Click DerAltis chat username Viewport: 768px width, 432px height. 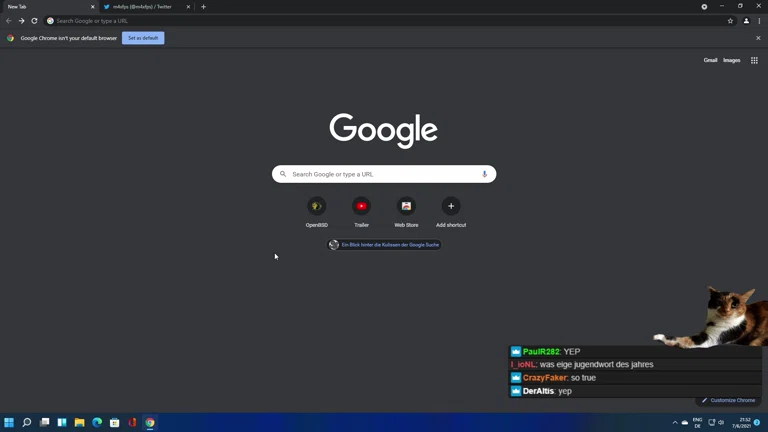(x=538, y=391)
